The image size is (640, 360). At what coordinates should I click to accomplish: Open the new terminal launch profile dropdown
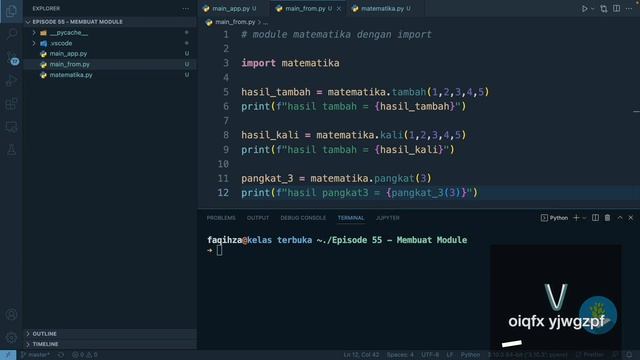[x=584, y=218]
